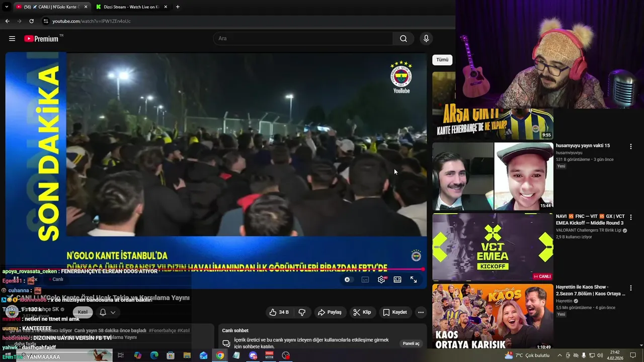This screenshot has width=644, height=362.
Task: Open more actions three-dot menu
Action: (421, 312)
